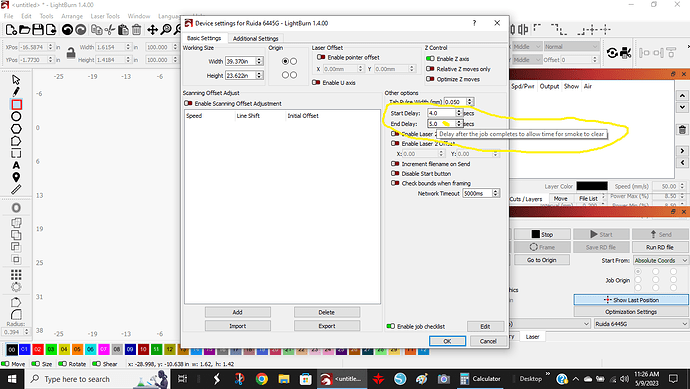The image size is (690, 389).
Task: Open File Explorer from the taskbar
Action: 284,379
